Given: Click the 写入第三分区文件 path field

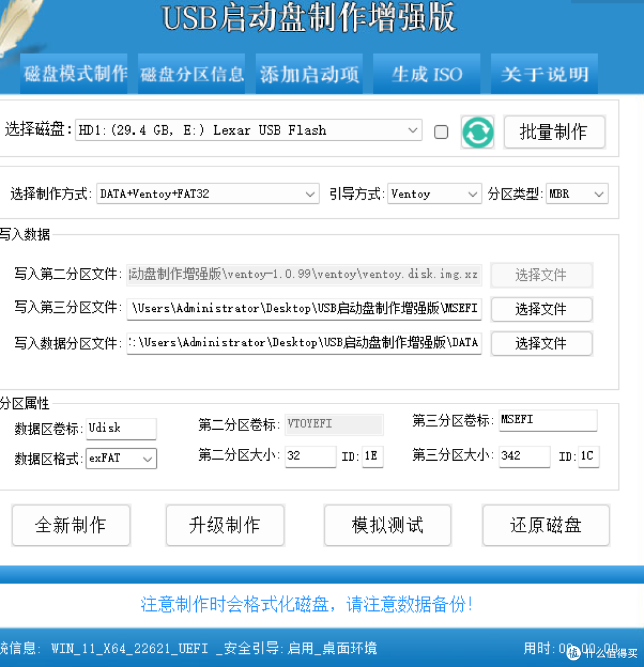Looking at the screenshot, I should pyautogui.click(x=304, y=308).
